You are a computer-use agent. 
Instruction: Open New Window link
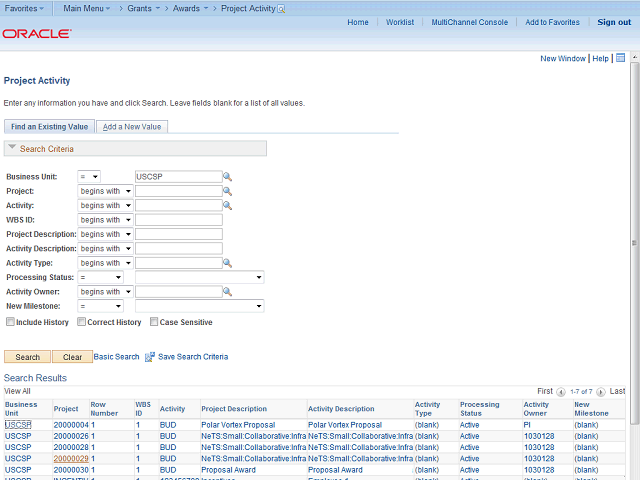tap(563, 58)
